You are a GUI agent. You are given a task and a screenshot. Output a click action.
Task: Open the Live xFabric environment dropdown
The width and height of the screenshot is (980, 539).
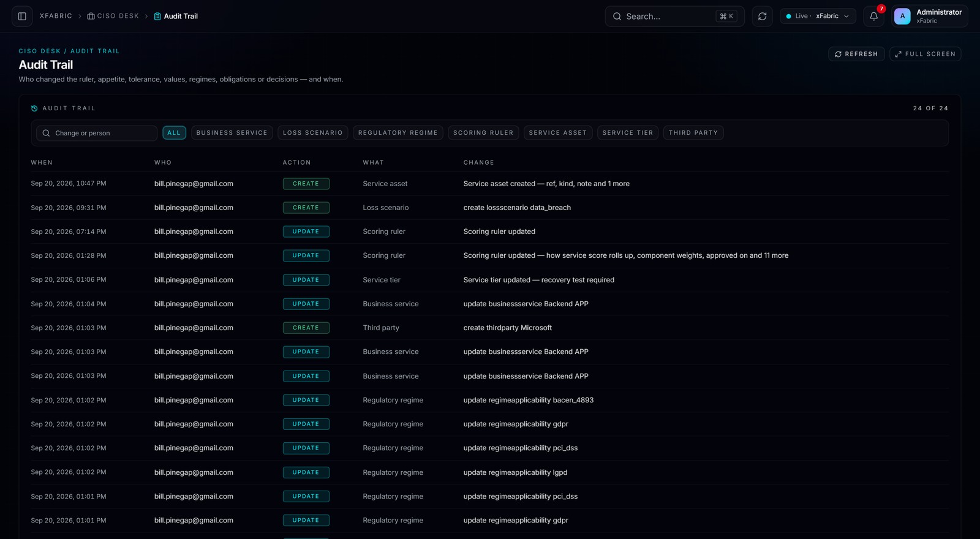pos(818,17)
